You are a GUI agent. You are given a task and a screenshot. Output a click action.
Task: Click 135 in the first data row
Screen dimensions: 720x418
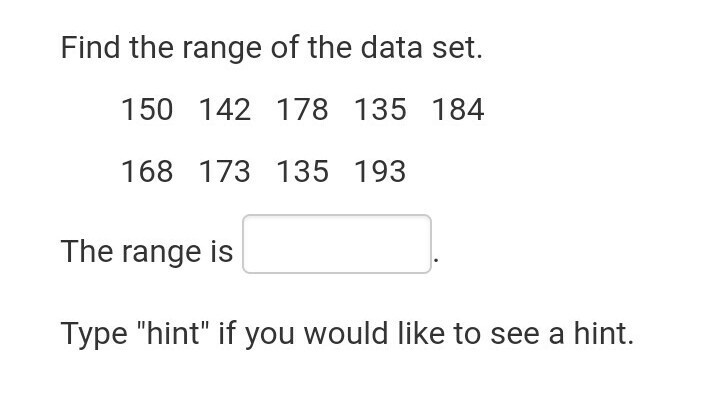(x=380, y=110)
